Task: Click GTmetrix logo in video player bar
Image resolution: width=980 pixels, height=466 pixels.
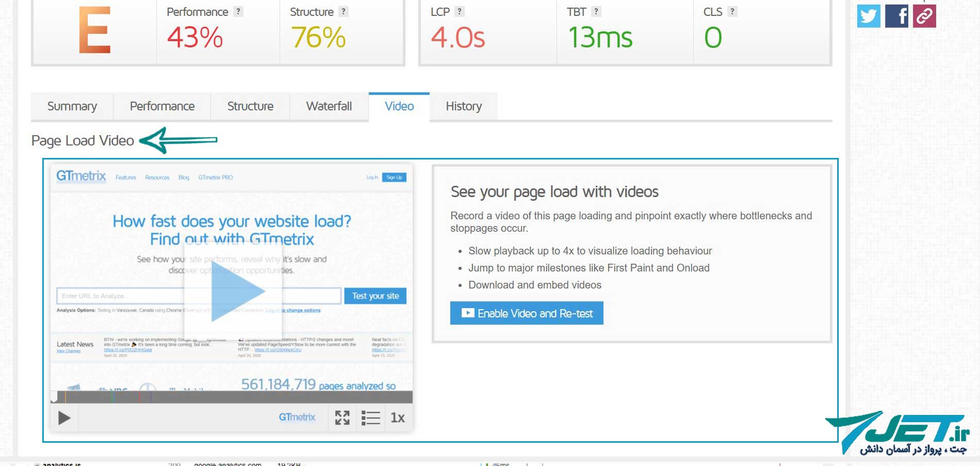Action: pyautogui.click(x=297, y=417)
